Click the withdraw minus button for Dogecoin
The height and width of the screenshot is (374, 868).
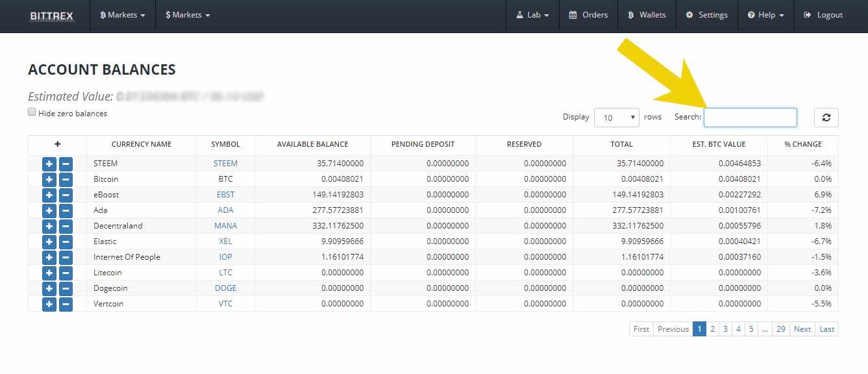coord(66,288)
